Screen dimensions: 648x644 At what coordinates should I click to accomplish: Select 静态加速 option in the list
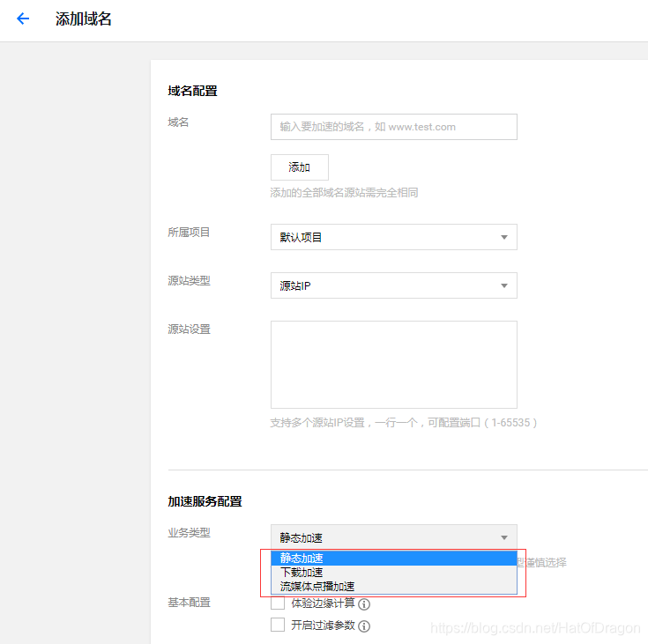coord(394,558)
